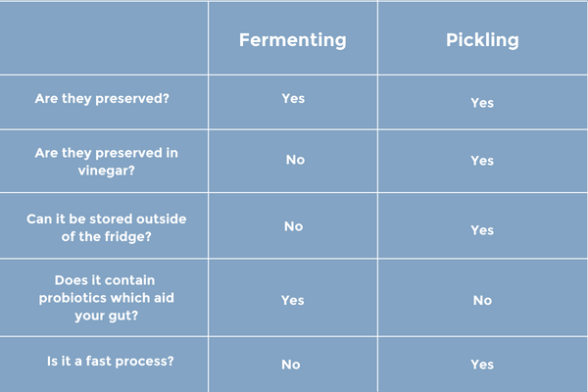Click Pickling's Yes for 'Are they preserved?'
588x392 pixels.
click(482, 103)
